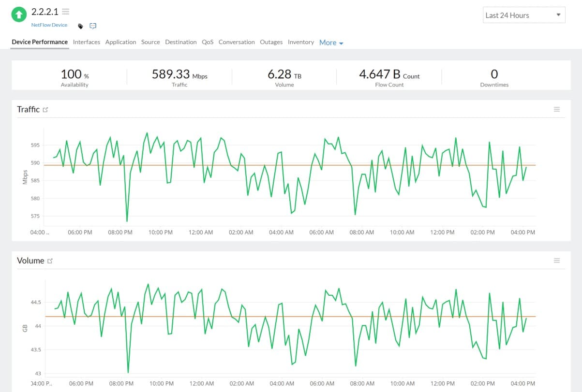This screenshot has height=392, width=582.
Task: Open the Volume chart external link icon
Action: point(51,260)
